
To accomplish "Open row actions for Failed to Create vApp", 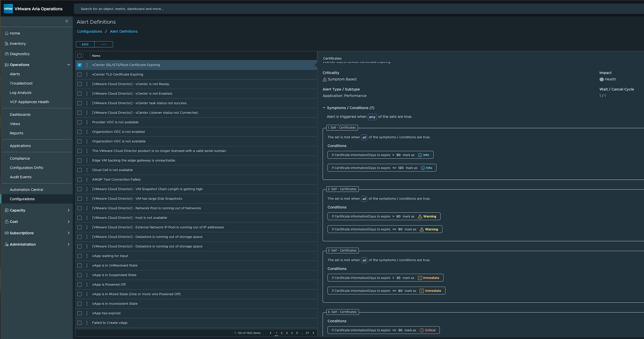I will (87, 323).
